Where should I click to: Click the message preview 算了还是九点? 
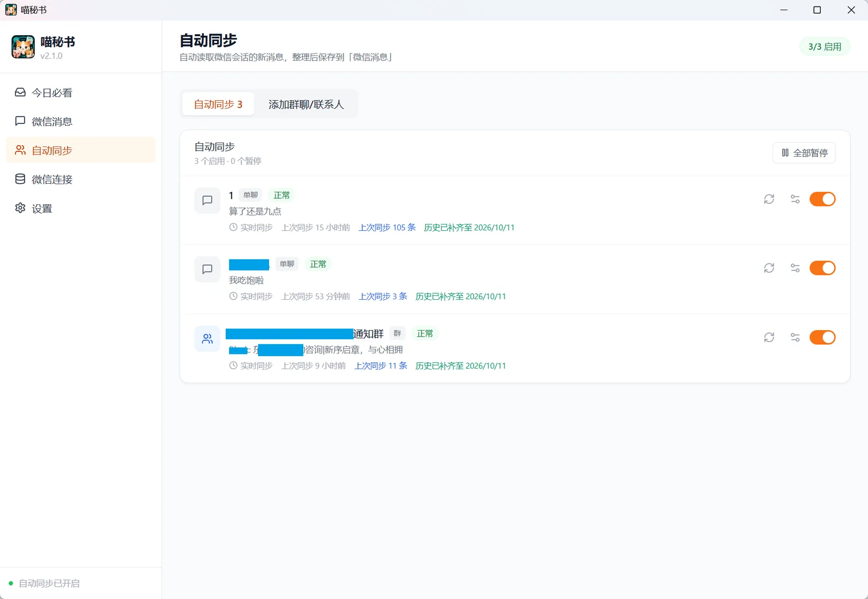tap(255, 211)
